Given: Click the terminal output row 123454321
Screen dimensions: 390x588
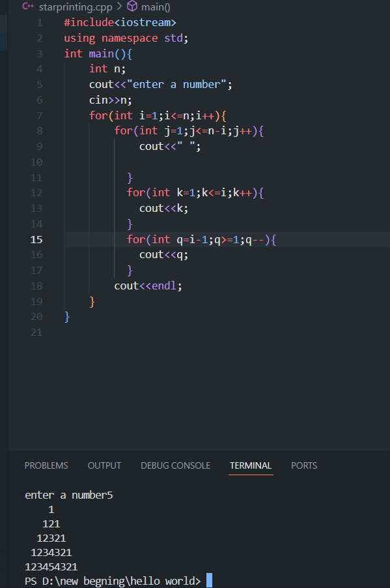Looking at the screenshot, I should pyautogui.click(x=51, y=566).
